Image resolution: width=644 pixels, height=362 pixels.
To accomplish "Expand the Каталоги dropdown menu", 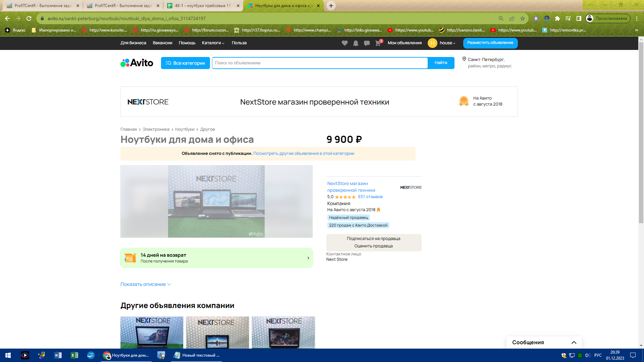I will coord(213,43).
